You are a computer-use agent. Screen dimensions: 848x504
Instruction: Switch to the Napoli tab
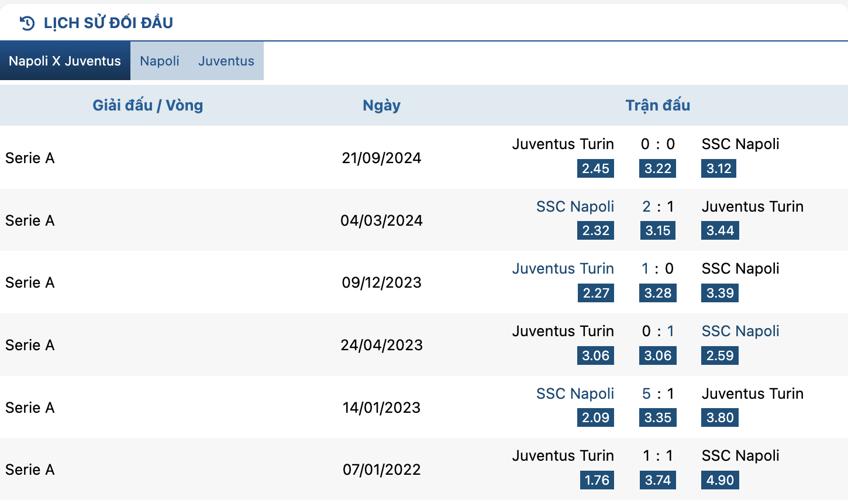(x=160, y=61)
